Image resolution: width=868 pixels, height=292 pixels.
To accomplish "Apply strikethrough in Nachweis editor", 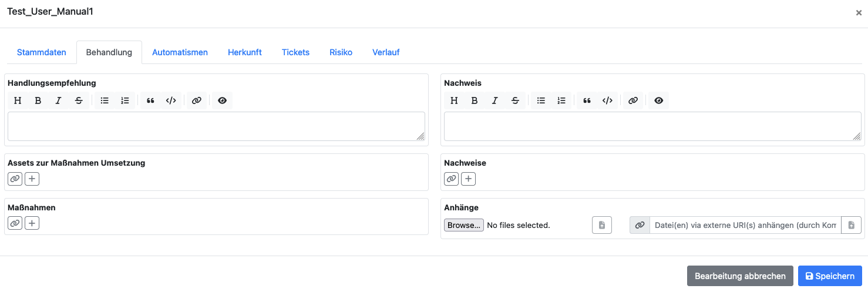I will [x=515, y=100].
